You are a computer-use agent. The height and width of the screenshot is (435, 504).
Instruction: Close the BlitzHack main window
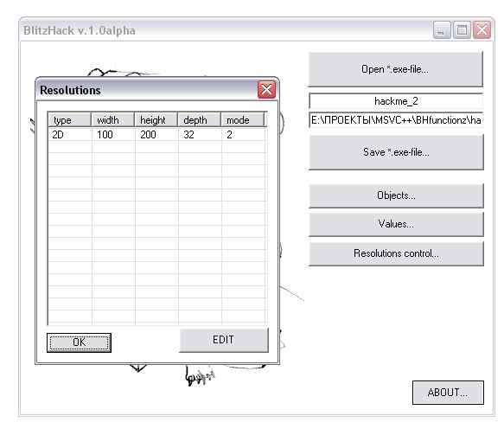pos(482,30)
